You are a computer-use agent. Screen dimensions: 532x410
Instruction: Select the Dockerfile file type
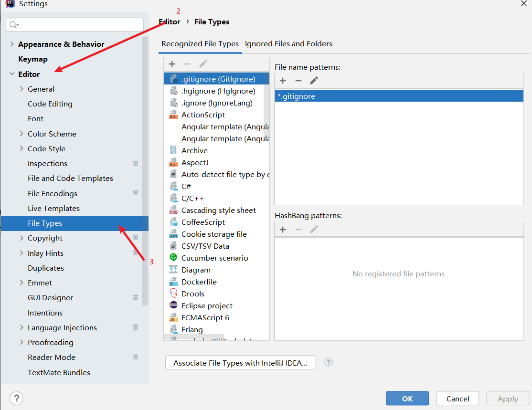(199, 282)
